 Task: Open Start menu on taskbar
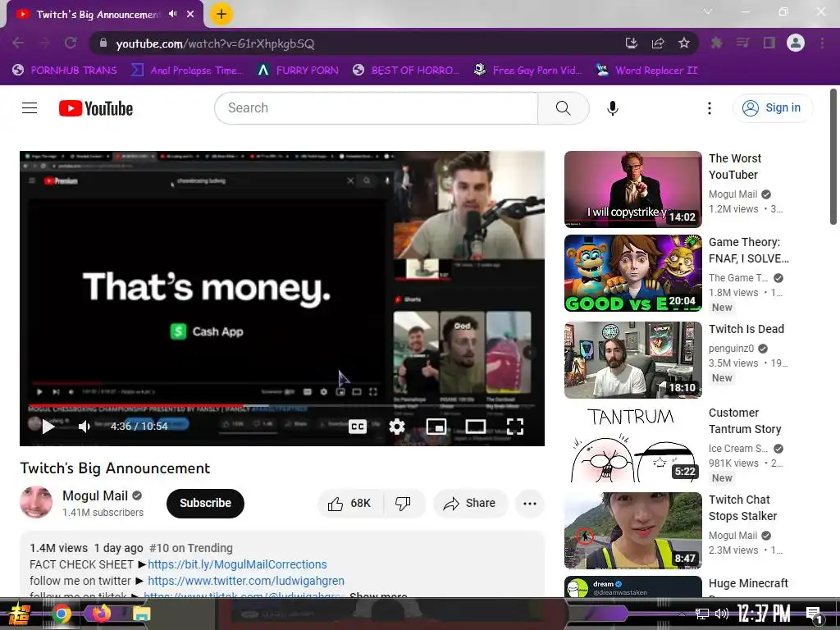[18, 614]
